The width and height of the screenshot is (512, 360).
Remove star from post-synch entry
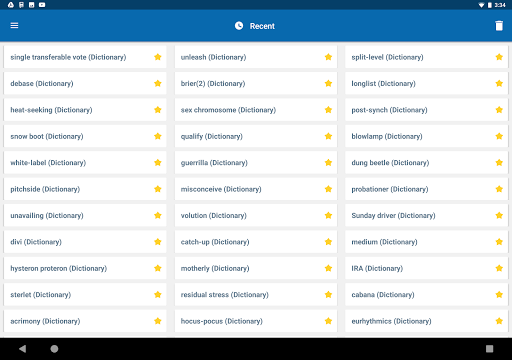(499, 110)
